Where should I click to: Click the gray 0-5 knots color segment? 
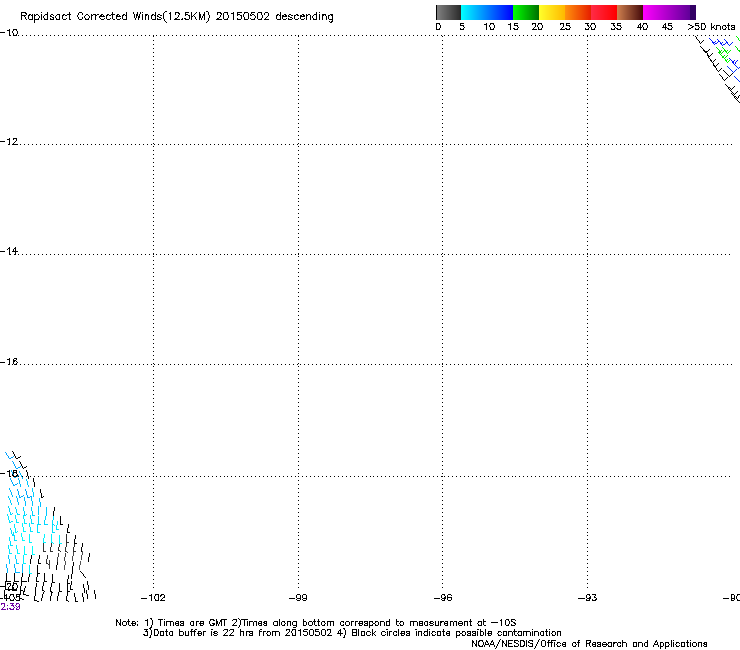coord(448,12)
